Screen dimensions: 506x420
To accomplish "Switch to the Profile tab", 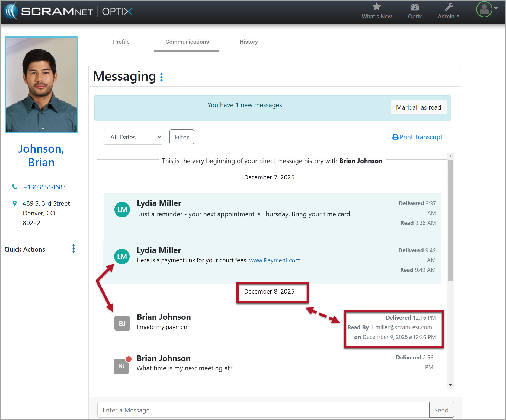I will click(121, 42).
